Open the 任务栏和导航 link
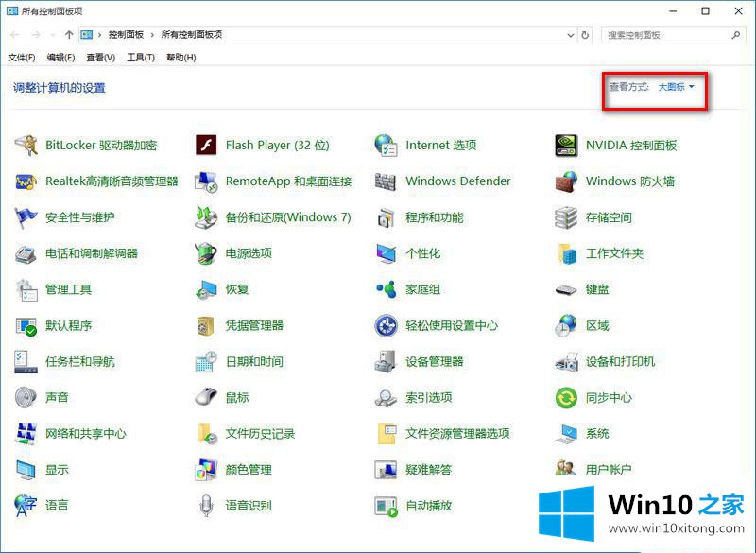The height and width of the screenshot is (553, 756). click(80, 362)
